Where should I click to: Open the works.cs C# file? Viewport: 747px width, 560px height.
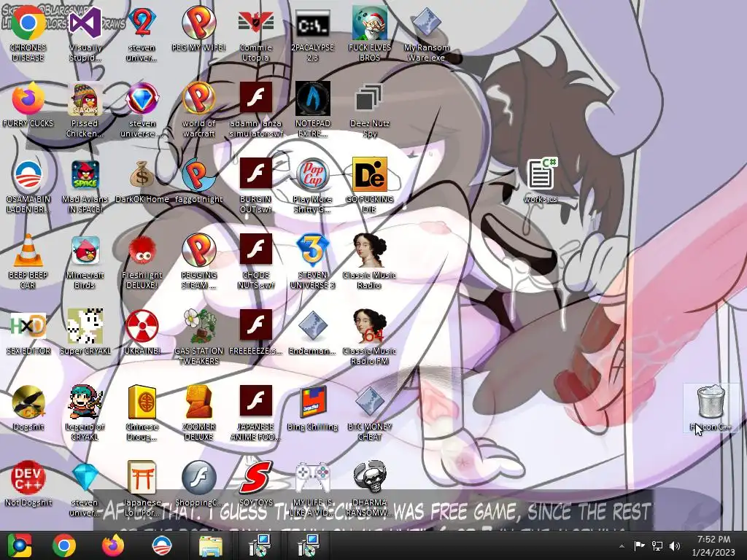[541, 181]
